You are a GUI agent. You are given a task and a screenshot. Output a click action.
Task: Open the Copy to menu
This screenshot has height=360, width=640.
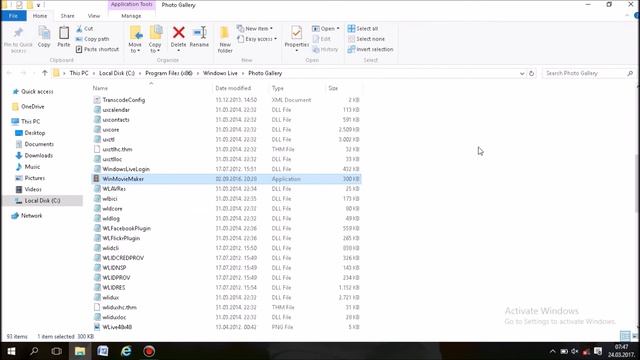point(155,39)
